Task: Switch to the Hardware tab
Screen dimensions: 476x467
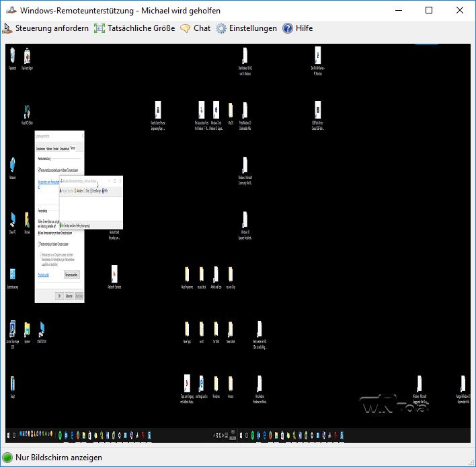Action: [x=49, y=149]
